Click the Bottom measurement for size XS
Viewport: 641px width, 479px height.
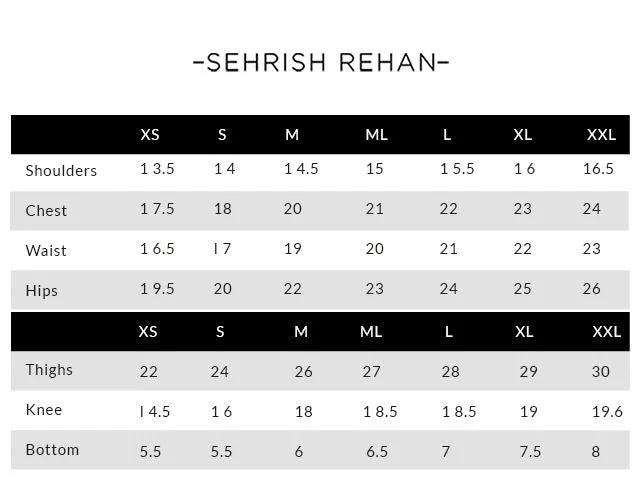click(x=151, y=451)
